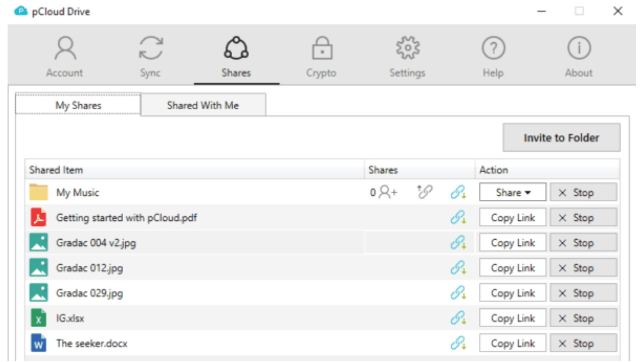This screenshot has width=644, height=362.
Task: Open the Settings gear section
Action: (x=408, y=57)
